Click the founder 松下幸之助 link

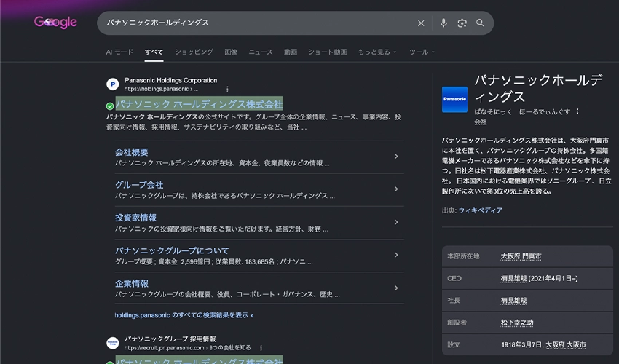[517, 323]
